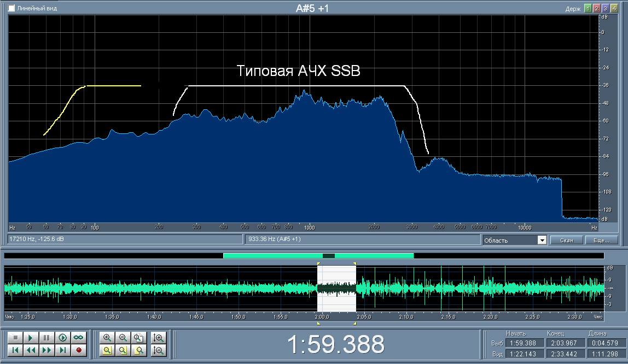Click the selection begin field 1:59.388
Viewport: 628px width, 364px height.
click(x=524, y=343)
